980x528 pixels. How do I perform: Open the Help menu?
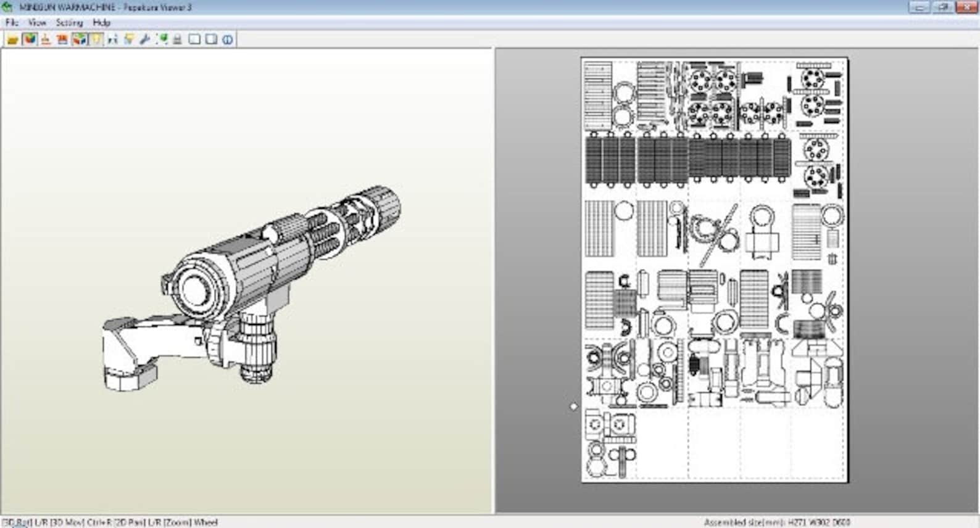[x=102, y=22]
